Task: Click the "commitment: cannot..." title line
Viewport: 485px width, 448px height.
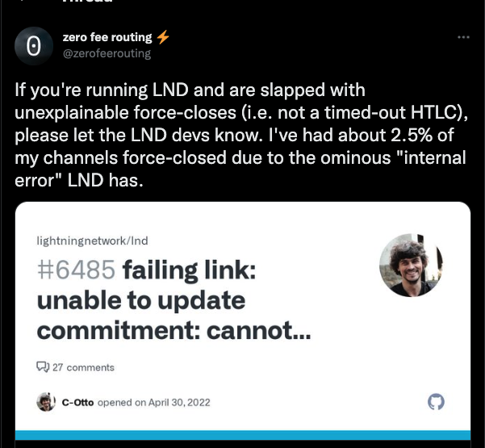Action: [174, 330]
